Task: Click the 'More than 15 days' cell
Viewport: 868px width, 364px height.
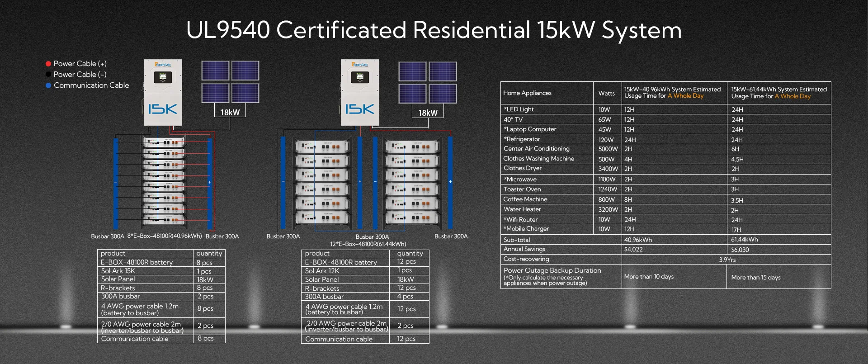Action: tap(756, 278)
